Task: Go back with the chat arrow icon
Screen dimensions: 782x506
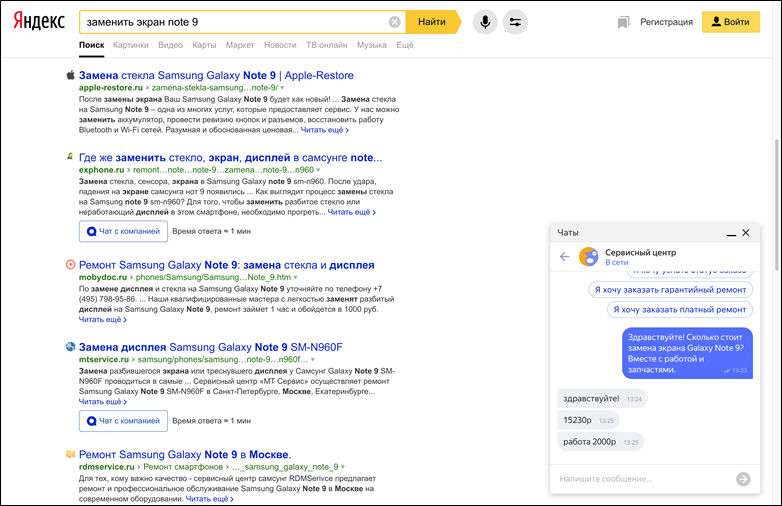Action: [565, 256]
